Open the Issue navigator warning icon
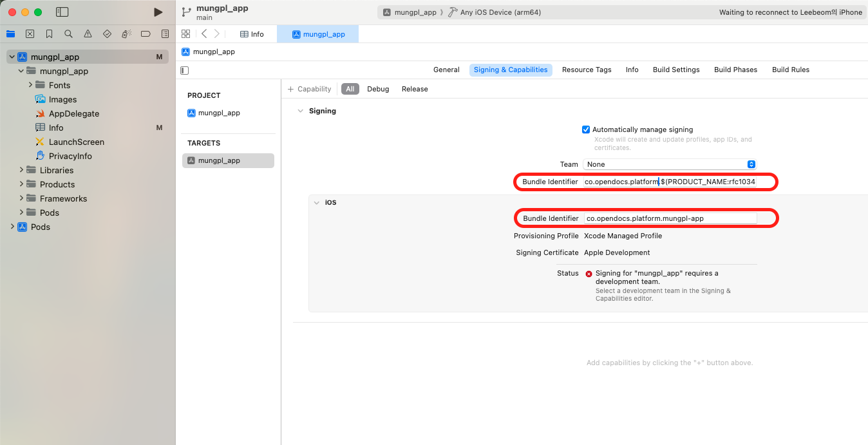Image resolution: width=868 pixels, height=445 pixels. [88, 33]
